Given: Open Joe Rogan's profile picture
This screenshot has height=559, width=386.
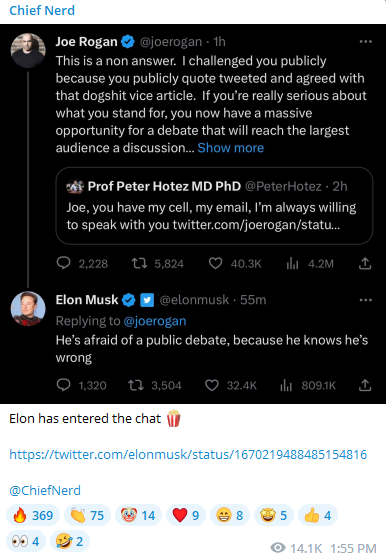Looking at the screenshot, I should click(28, 50).
